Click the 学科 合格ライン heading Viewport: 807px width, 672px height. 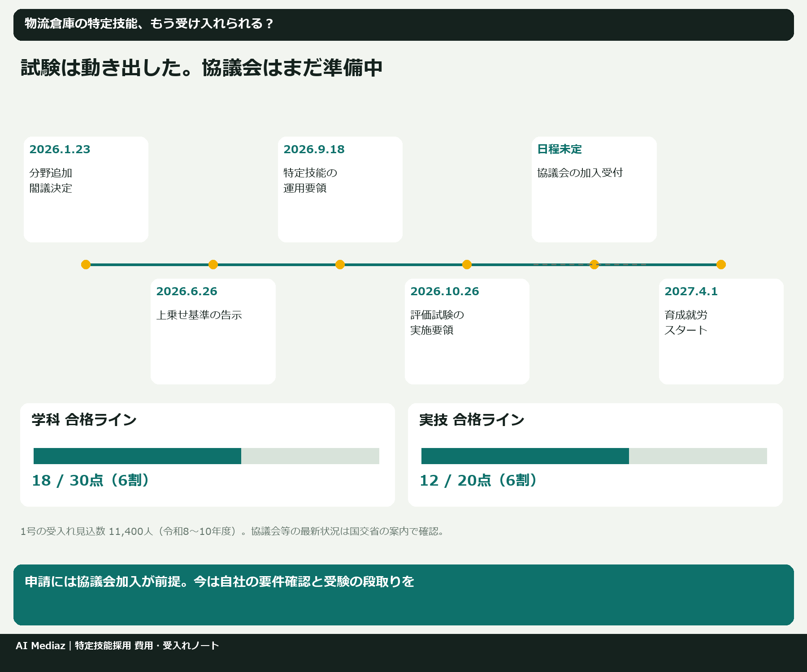(x=84, y=420)
